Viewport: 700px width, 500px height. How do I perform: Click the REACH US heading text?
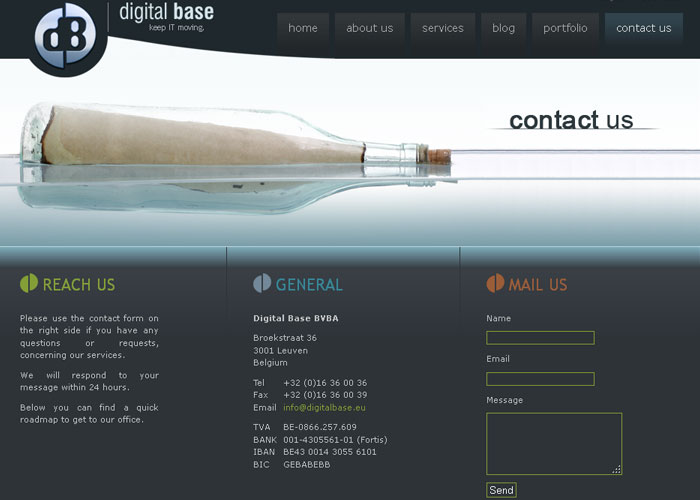tap(79, 284)
